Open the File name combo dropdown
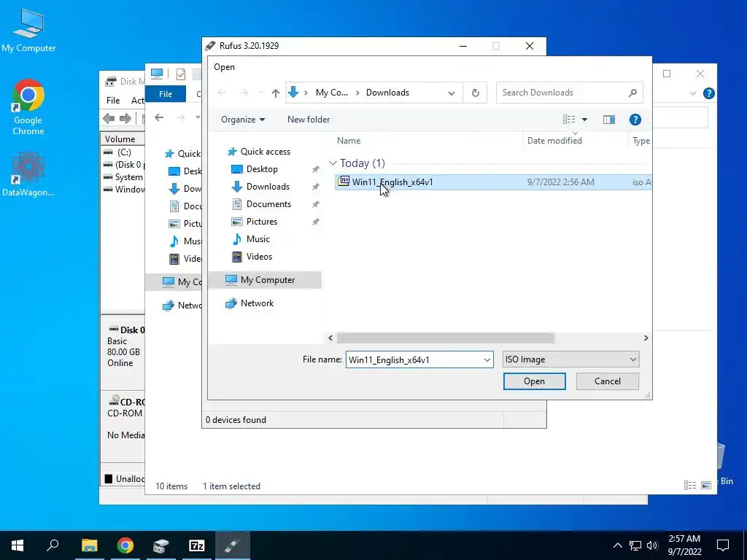Screen dimensions: 747x560 487,360
